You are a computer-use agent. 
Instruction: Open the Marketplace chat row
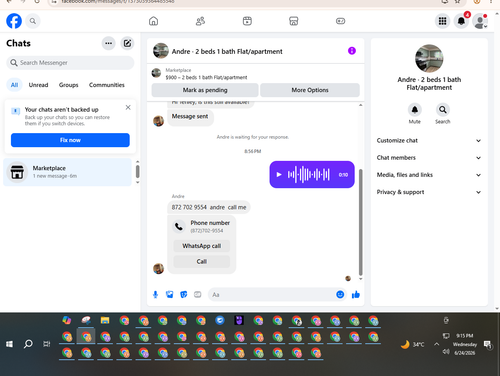point(67,172)
